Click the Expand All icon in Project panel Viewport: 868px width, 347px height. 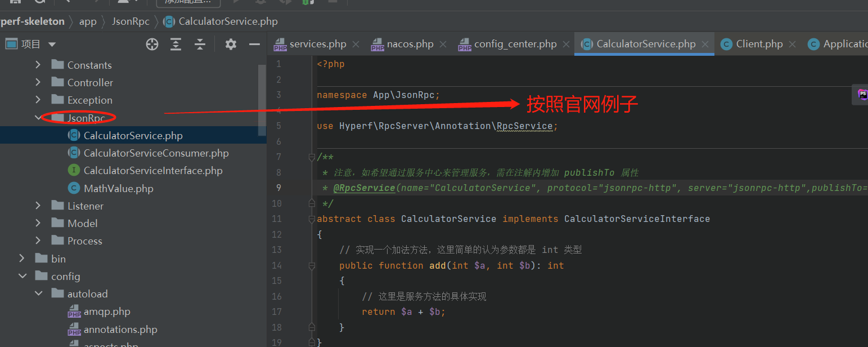176,45
